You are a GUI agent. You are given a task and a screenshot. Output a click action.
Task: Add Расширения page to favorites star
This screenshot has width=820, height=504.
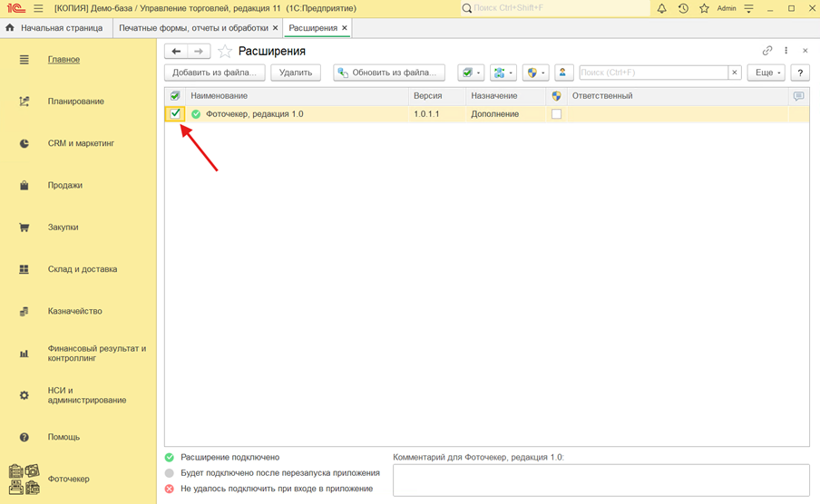(x=225, y=52)
